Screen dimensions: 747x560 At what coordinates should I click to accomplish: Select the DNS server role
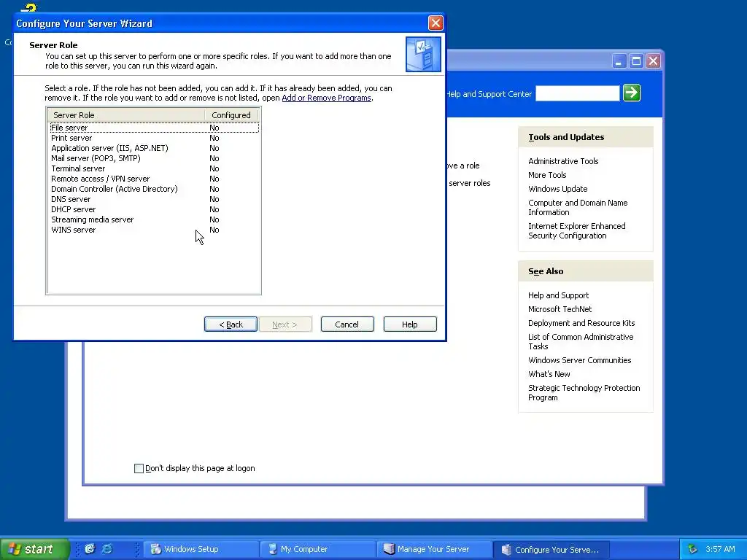coord(155,199)
